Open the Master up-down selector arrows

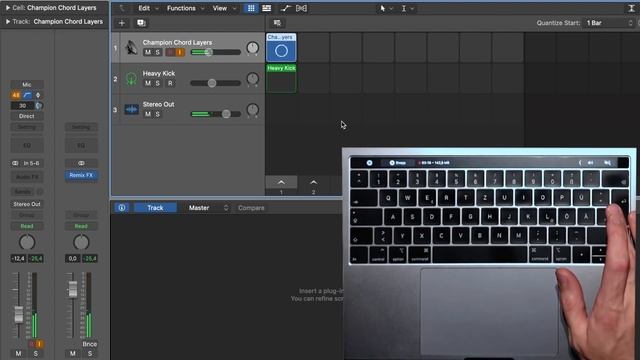click(x=226, y=208)
